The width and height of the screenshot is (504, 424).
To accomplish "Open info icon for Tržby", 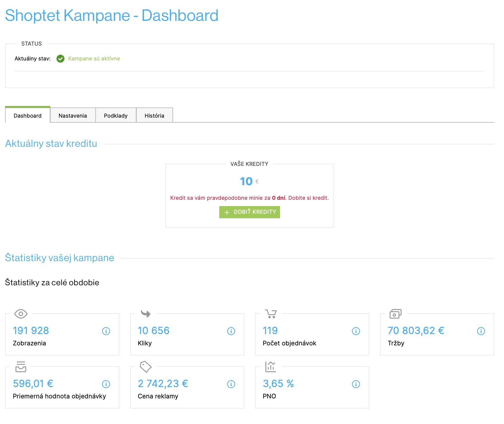I will [x=481, y=331].
